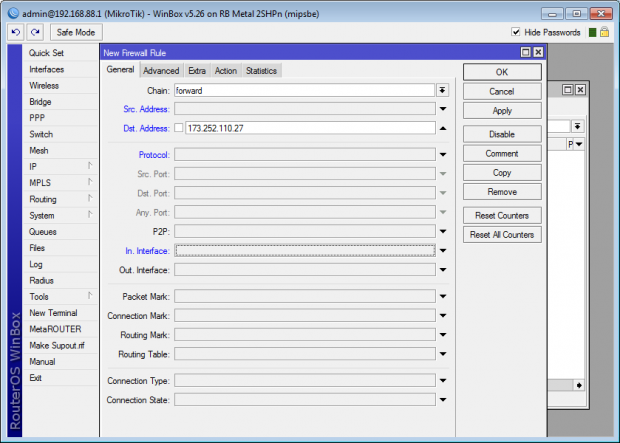Click the Undo arrow icon
The image size is (620, 443).
[16, 32]
